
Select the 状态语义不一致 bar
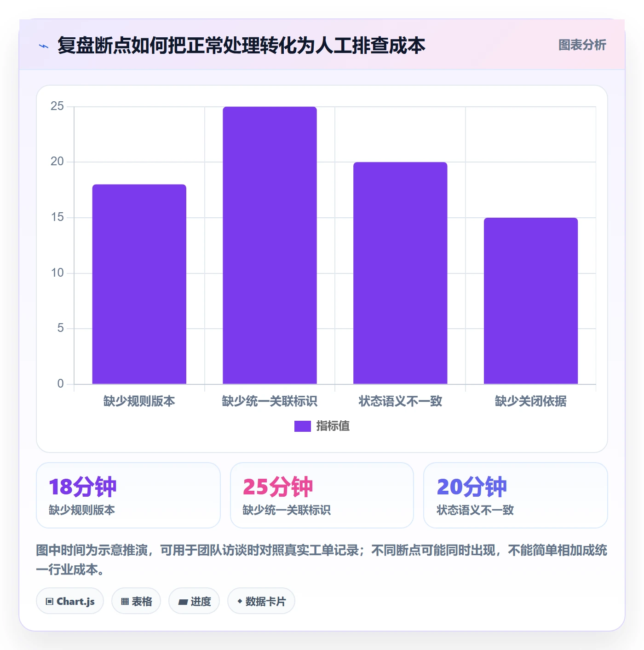(400, 273)
